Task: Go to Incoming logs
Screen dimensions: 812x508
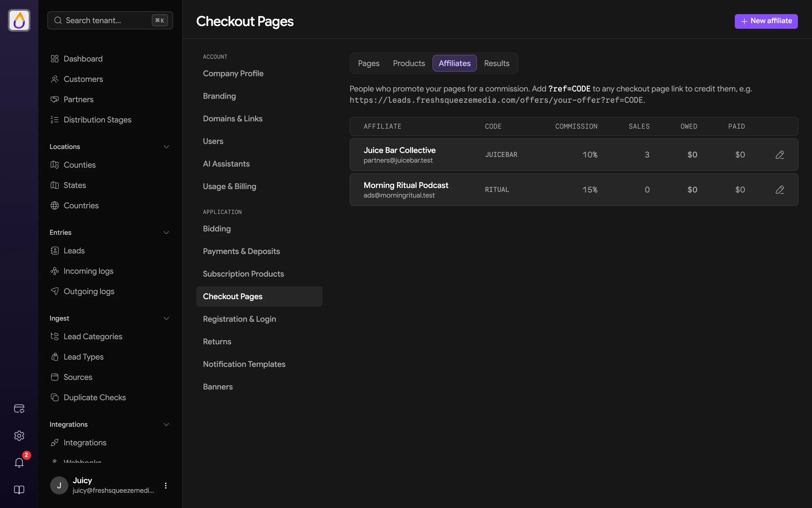Action: click(88, 271)
